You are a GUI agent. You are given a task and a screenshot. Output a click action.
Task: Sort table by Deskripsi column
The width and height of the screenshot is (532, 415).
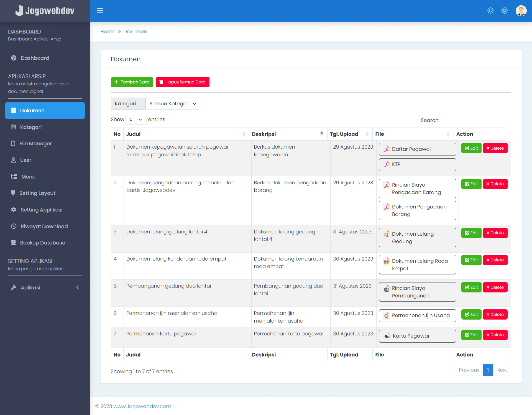point(288,134)
